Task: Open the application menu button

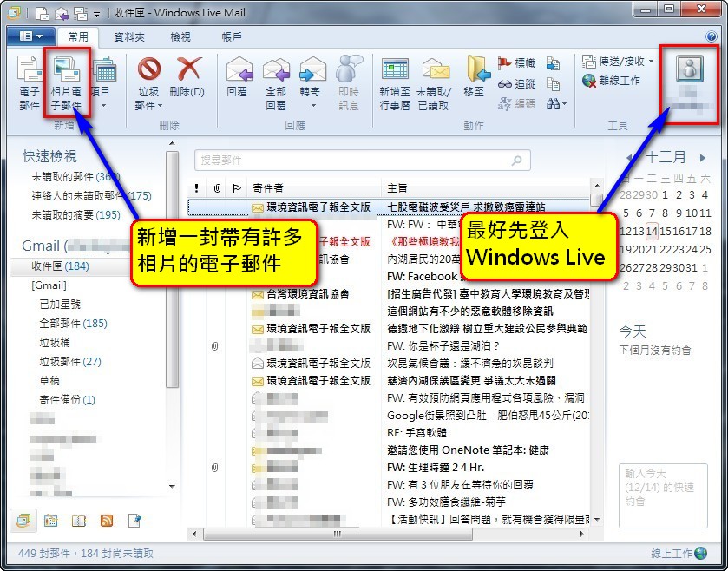Action: (x=31, y=36)
